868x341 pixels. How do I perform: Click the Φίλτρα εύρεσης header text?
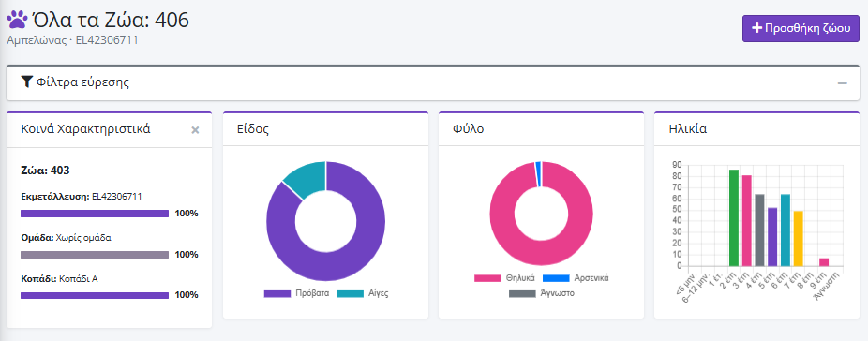pos(82,82)
